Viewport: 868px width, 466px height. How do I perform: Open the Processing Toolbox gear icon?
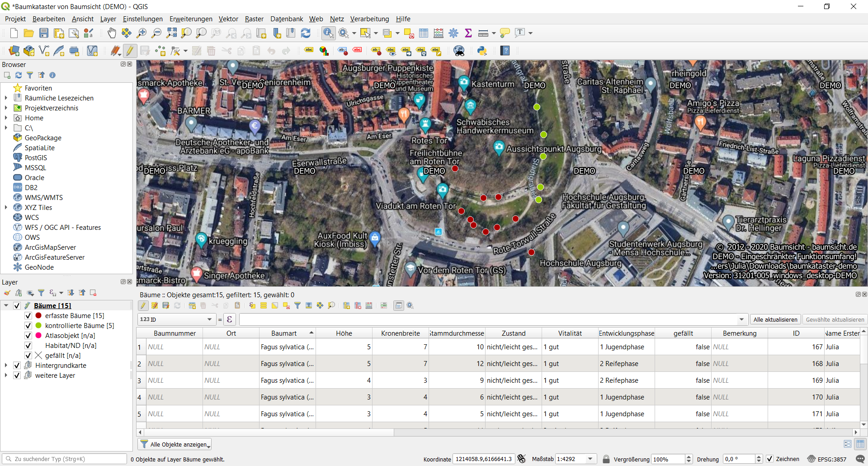[453, 33]
